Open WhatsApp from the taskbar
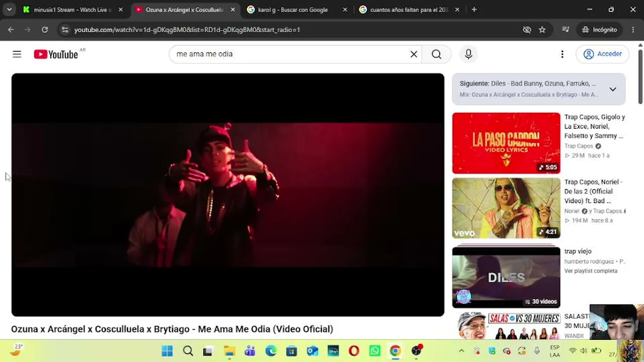The image size is (644, 362). (375, 351)
